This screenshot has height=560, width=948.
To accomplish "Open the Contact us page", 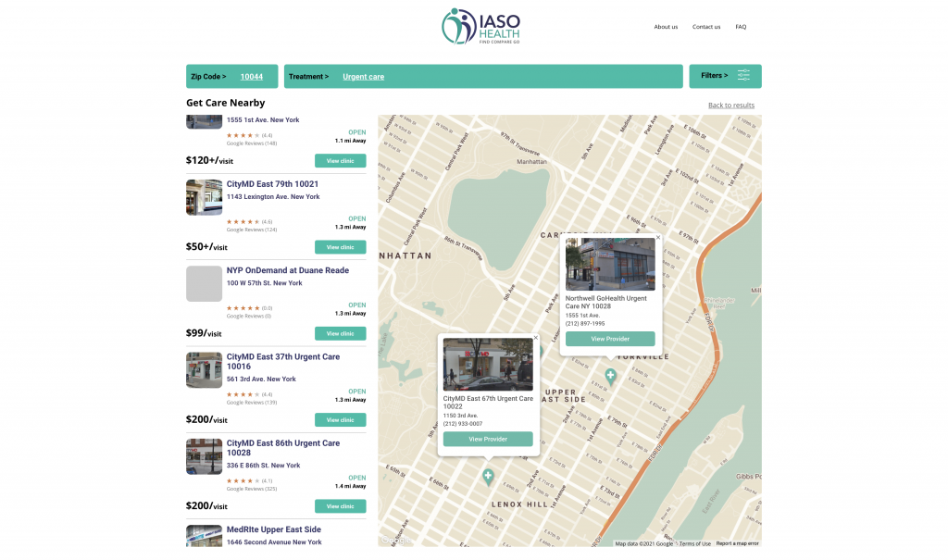I will [x=706, y=27].
